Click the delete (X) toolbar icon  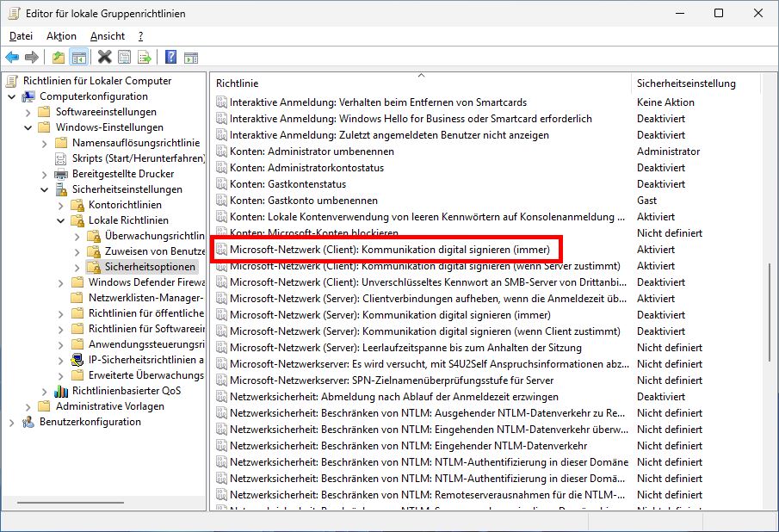tap(104, 56)
